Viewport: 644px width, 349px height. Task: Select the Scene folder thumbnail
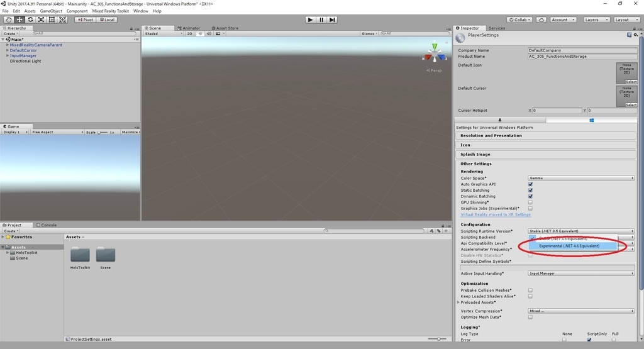point(106,255)
